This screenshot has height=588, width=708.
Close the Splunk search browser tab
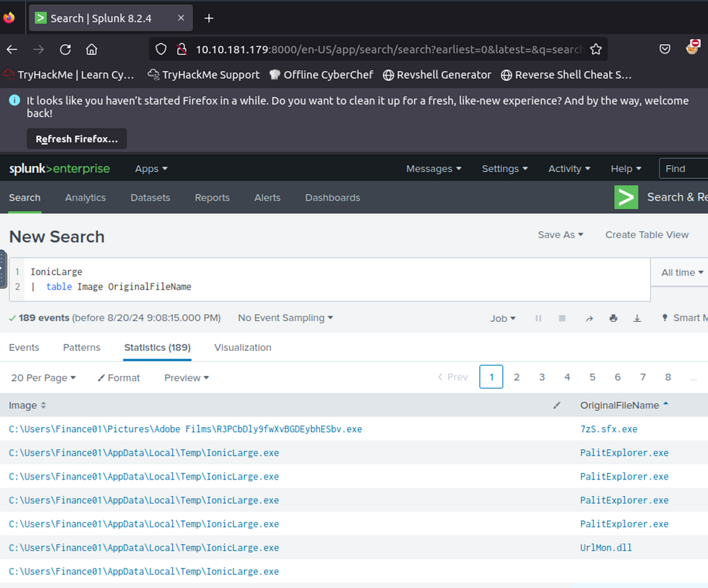pos(181,18)
